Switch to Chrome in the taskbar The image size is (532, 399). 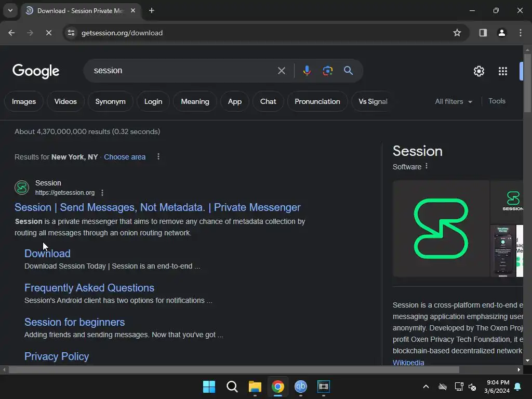click(x=278, y=387)
